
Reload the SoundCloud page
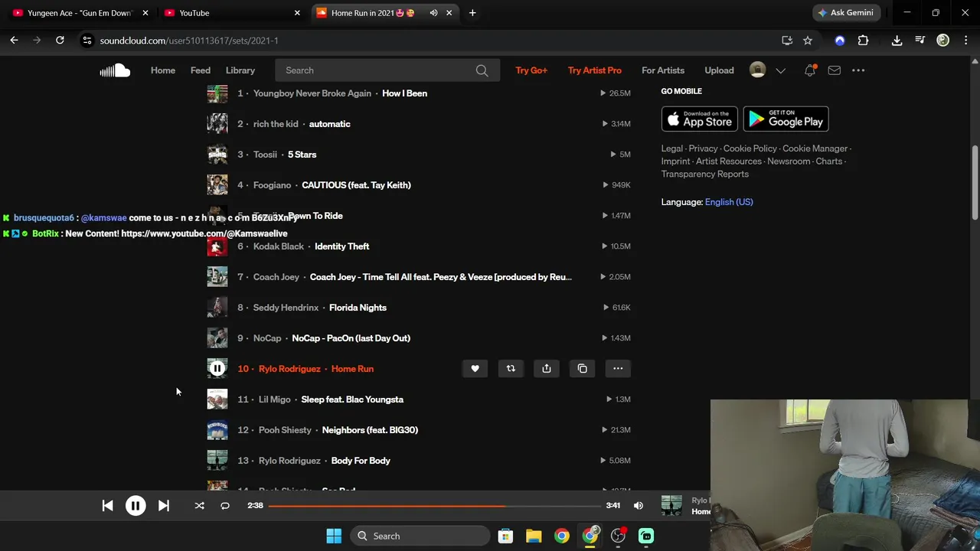point(60,41)
